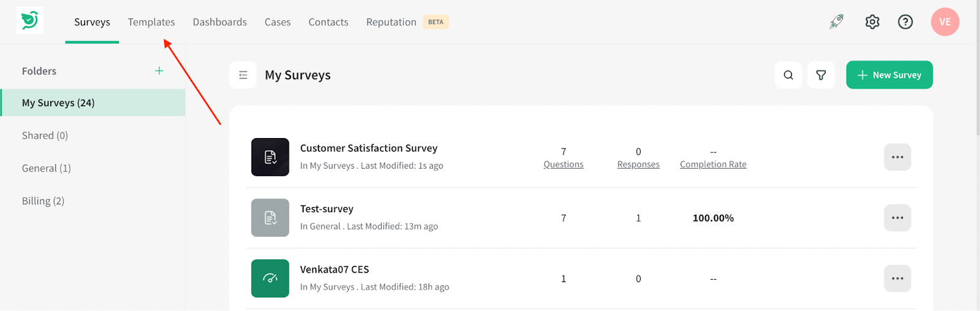Open options for Customer Satisfaction Survey
Screen dimensions: 980x311
click(x=897, y=157)
